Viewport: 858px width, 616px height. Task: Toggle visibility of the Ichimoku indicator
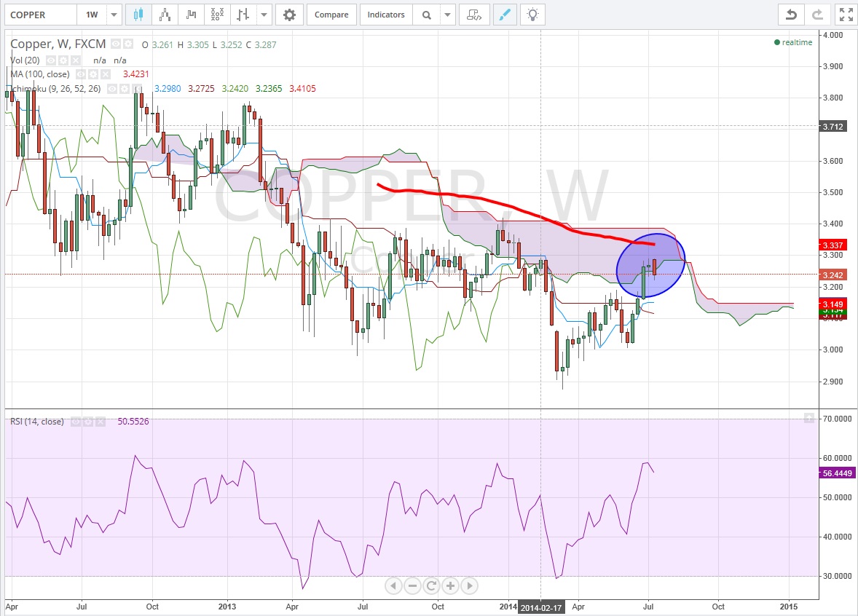click(x=114, y=89)
